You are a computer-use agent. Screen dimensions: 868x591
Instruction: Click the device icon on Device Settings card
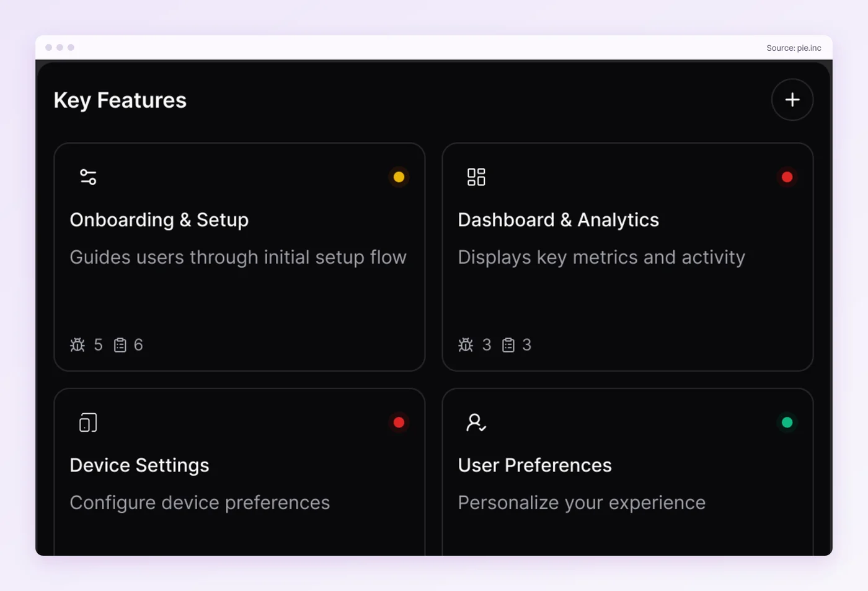point(88,422)
